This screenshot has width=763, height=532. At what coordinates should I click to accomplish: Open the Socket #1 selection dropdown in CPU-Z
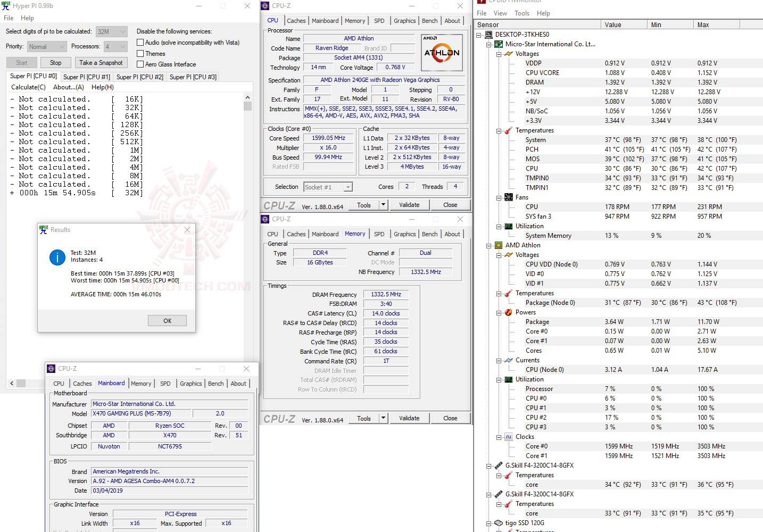pos(328,187)
